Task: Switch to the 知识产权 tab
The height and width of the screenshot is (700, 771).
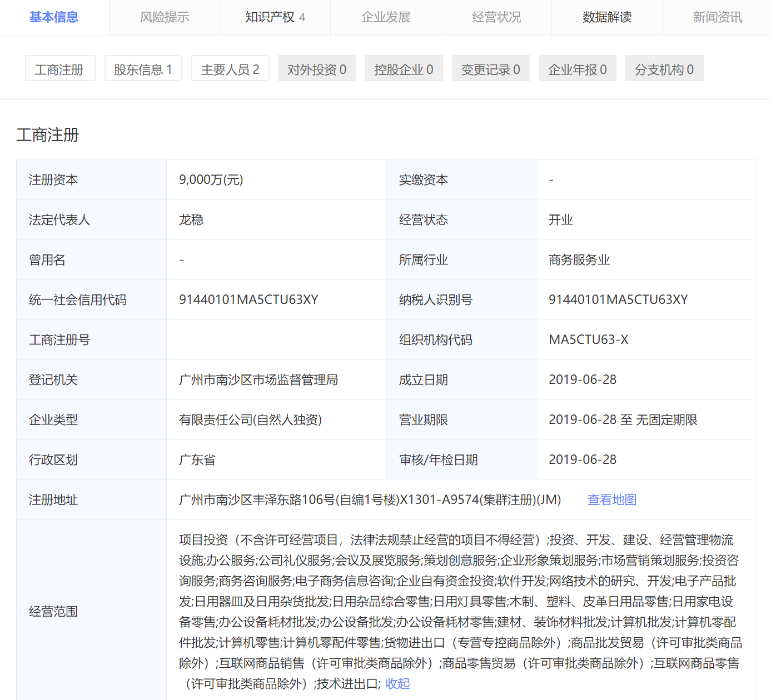Action: [275, 17]
